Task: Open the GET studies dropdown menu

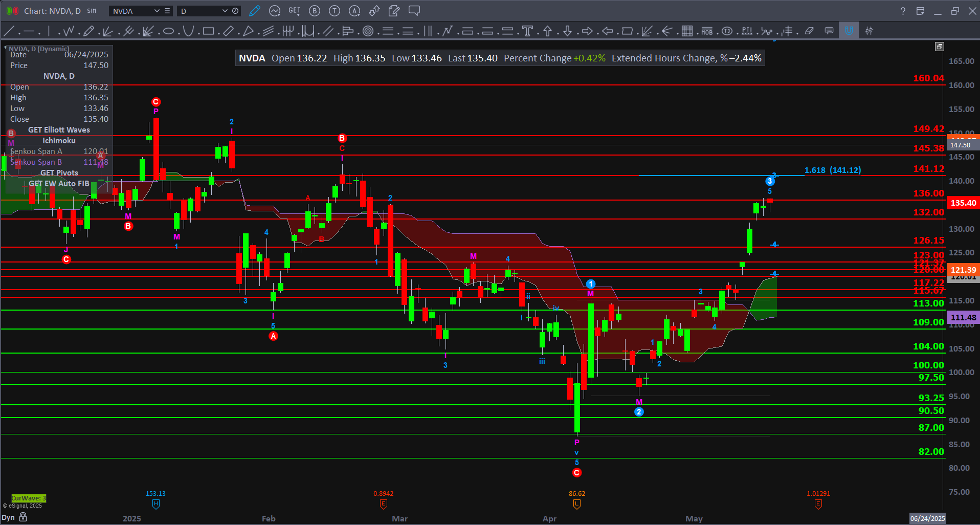Action: click(x=295, y=11)
